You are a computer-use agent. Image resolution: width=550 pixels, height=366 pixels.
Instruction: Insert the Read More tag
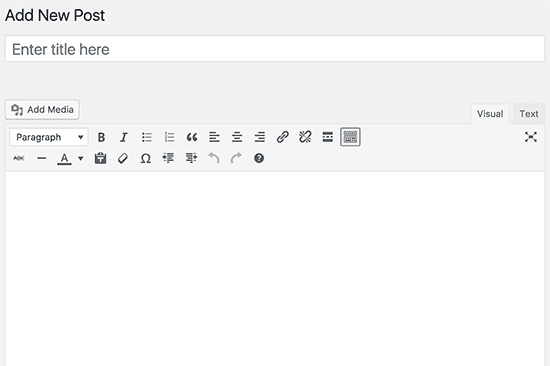pos(328,137)
